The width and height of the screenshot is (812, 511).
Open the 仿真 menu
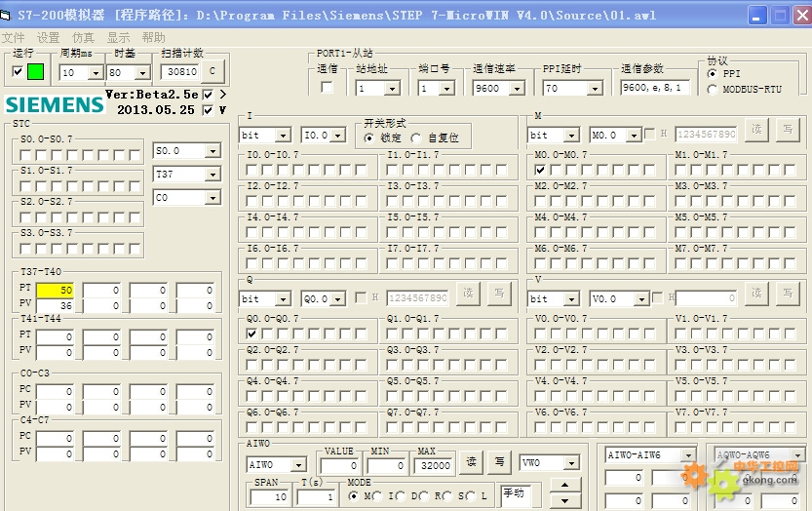pyautogui.click(x=83, y=38)
